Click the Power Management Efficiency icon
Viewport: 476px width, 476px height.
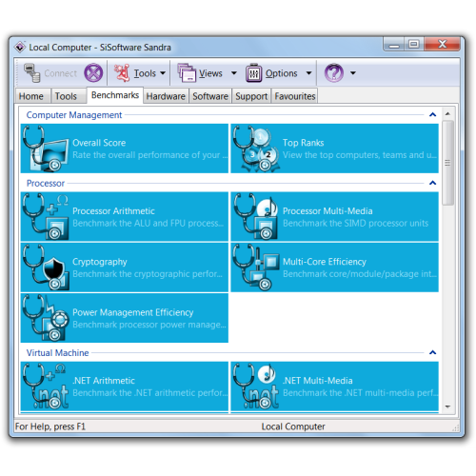[x=46, y=318]
